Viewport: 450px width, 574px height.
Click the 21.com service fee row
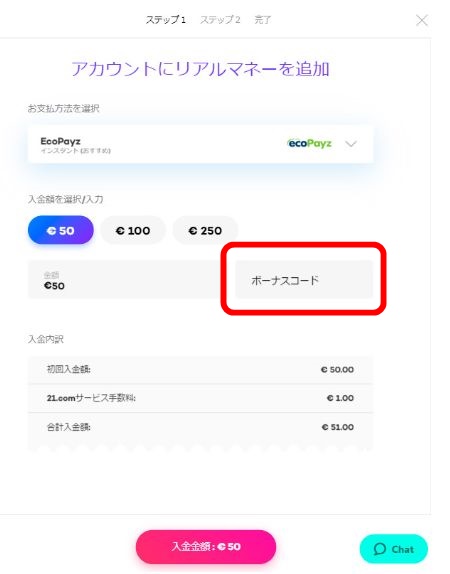(200, 398)
